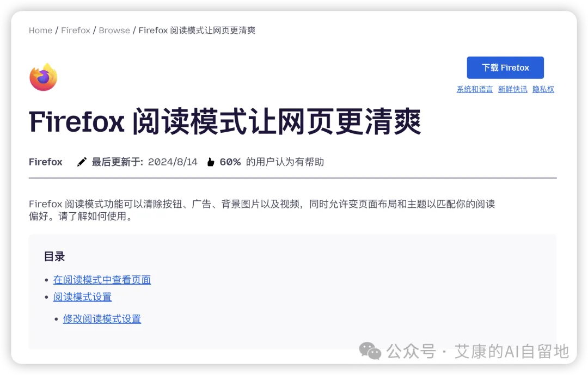This screenshot has height=375, width=588.
Task: Open the 隐私权 link
Action: pos(543,89)
